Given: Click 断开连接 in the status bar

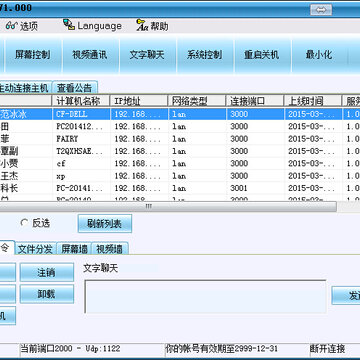Looking at the screenshot, I should click(x=327, y=349).
